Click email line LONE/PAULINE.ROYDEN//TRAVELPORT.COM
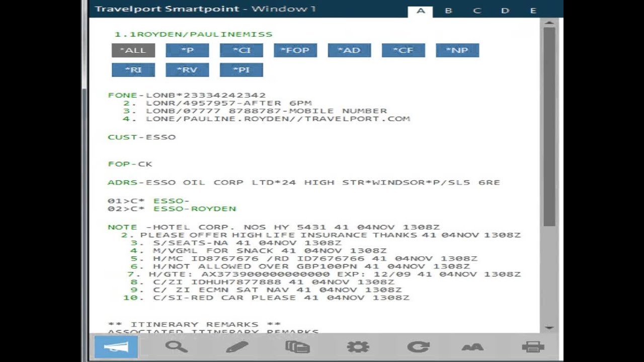 267,119
